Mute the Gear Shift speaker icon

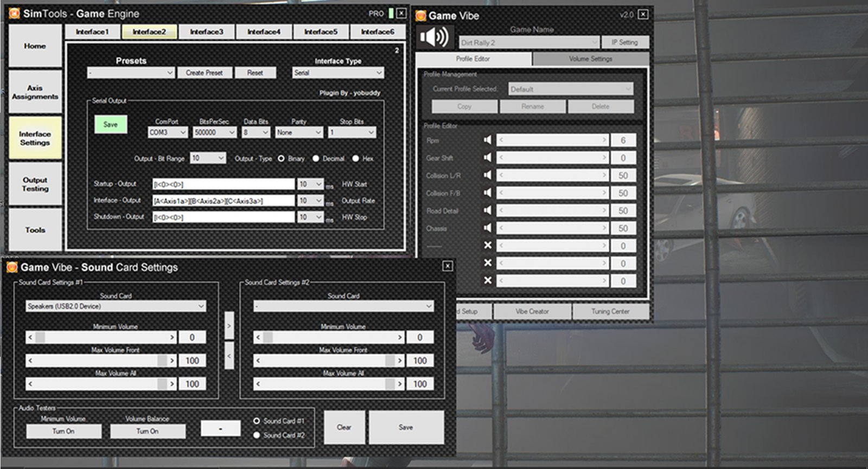pos(487,158)
